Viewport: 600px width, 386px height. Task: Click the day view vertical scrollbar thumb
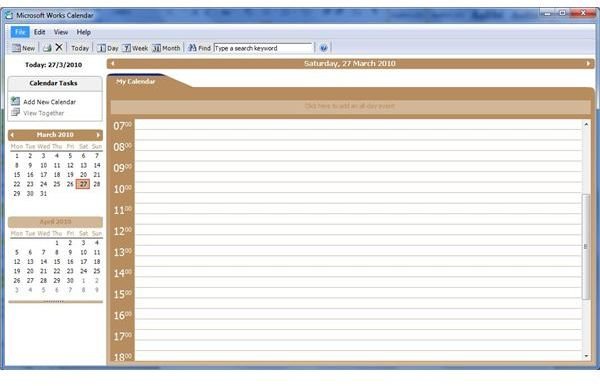coord(586,247)
